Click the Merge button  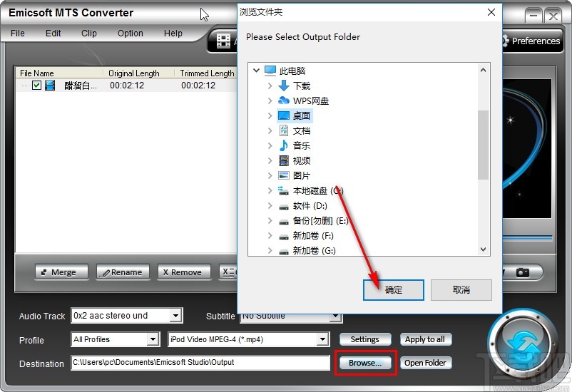61,272
